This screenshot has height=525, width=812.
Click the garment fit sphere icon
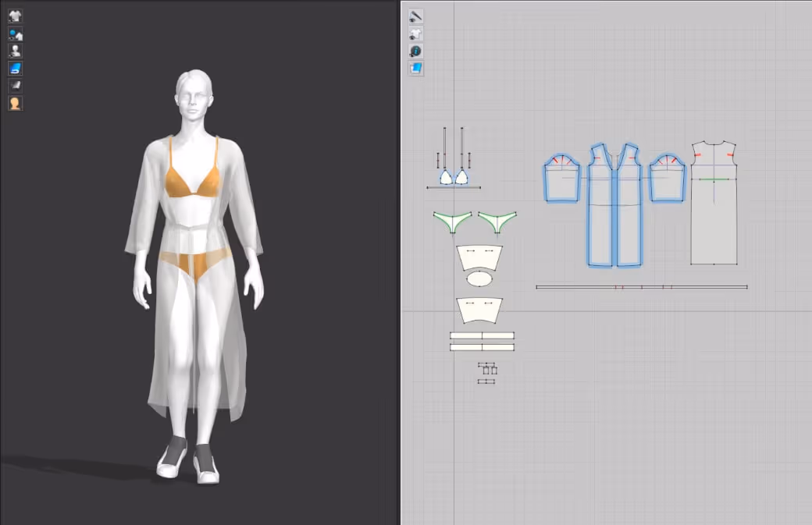(15, 33)
